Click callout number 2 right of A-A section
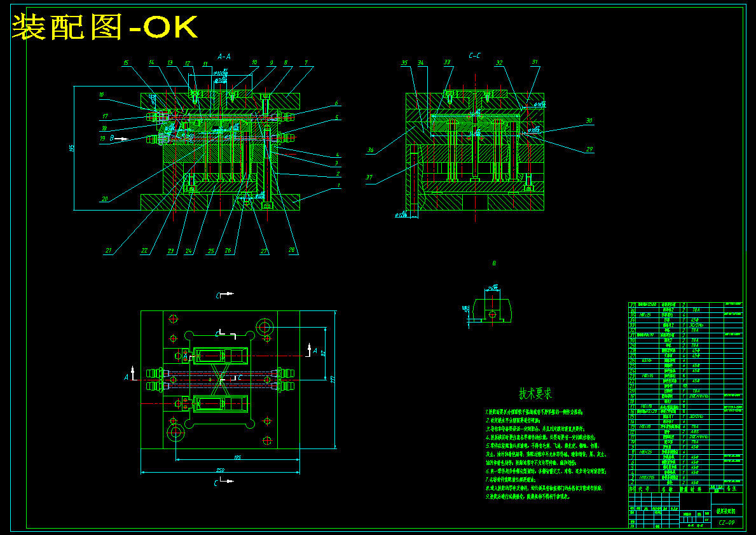The width and height of the screenshot is (756, 535). 338,174
